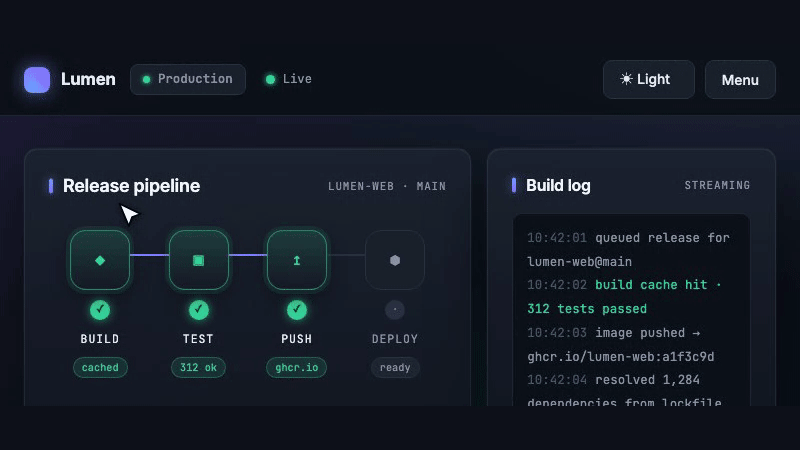This screenshot has height=450, width=800.
Task: Click the "ready" badge under Deploy
Action: pos(395,367)
